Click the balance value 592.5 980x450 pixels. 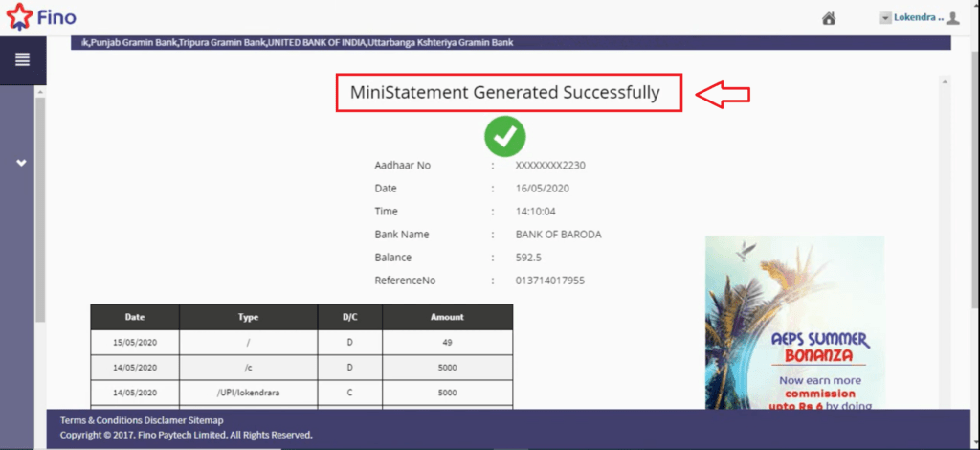click(528, 258)
